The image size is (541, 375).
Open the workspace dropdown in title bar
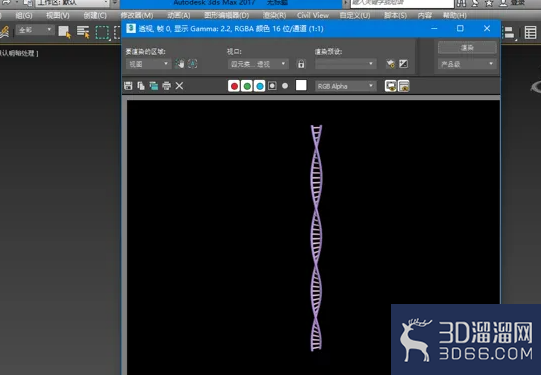72,3
